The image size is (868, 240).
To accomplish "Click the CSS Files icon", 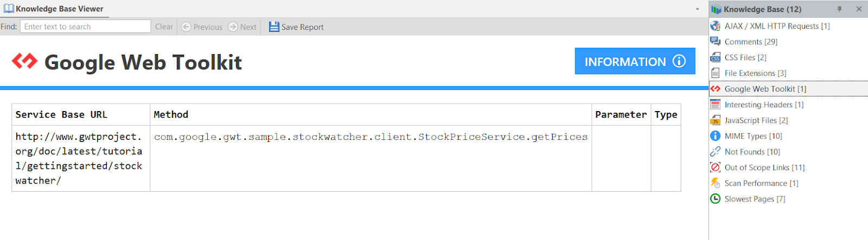I will (716, 57).
